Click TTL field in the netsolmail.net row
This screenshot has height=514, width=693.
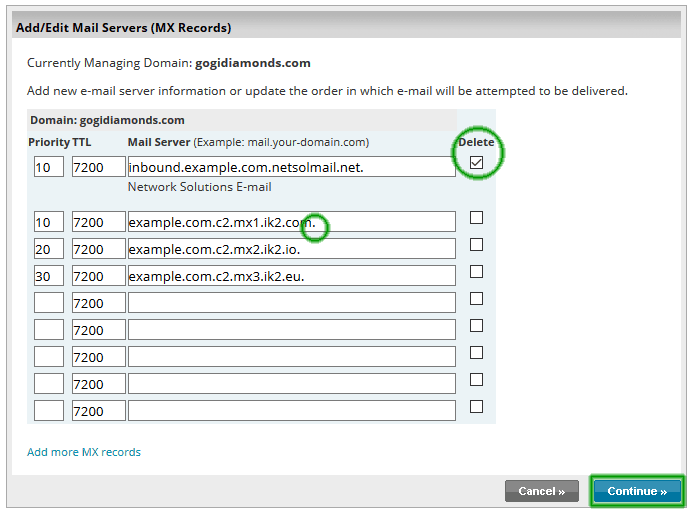pyautogui.click(x=98, y=167)
